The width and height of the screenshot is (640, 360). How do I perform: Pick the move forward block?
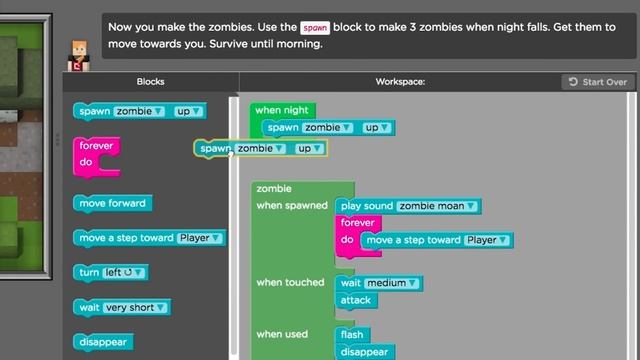[113, 203]
